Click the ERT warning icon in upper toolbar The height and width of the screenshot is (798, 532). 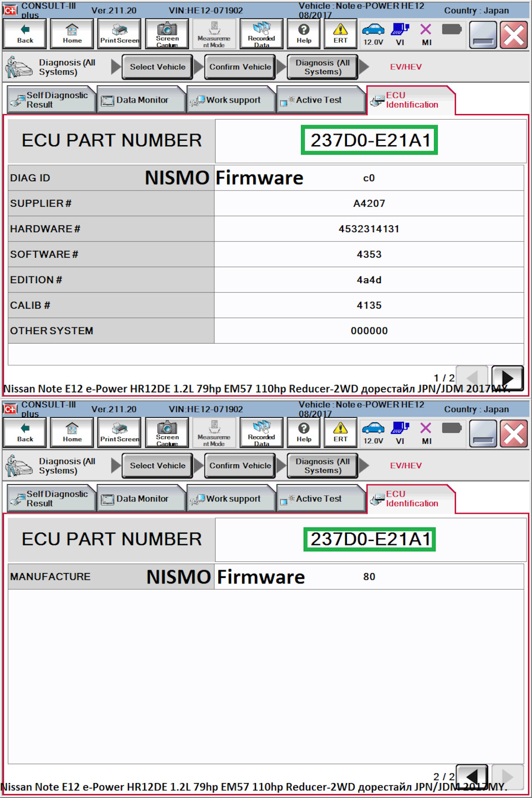[340, 34]
